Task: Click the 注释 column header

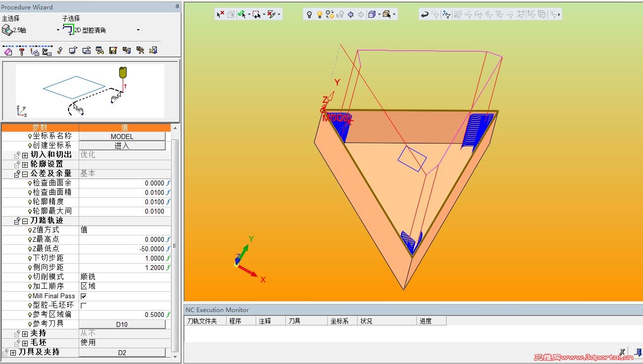Action: coord(271,321)
